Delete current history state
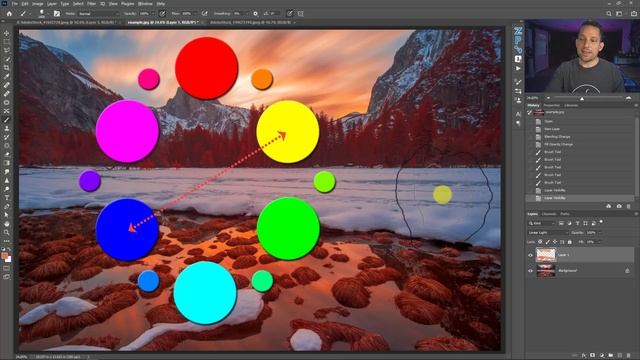Image resolution: width=640 pixels, height=360 pixels. (x=629, y=206)
